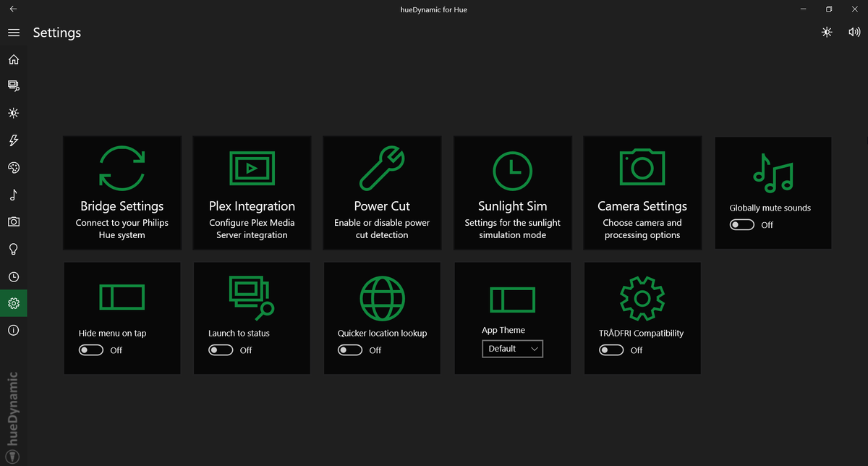868x466 pixels.
Task: Select the music note icon in the sidebar
Action: [13, 195]
